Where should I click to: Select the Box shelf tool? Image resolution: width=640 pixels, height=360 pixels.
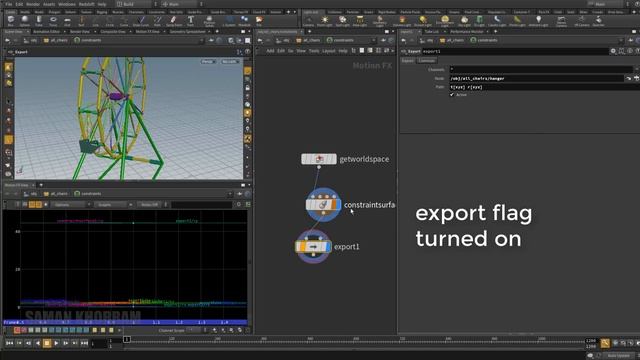(x=11, y=21)
